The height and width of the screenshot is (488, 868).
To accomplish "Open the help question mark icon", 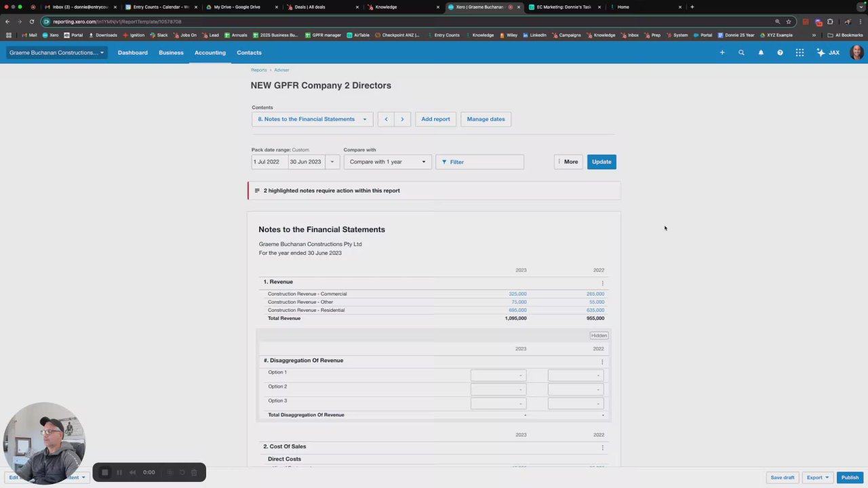I will point(780,52).
